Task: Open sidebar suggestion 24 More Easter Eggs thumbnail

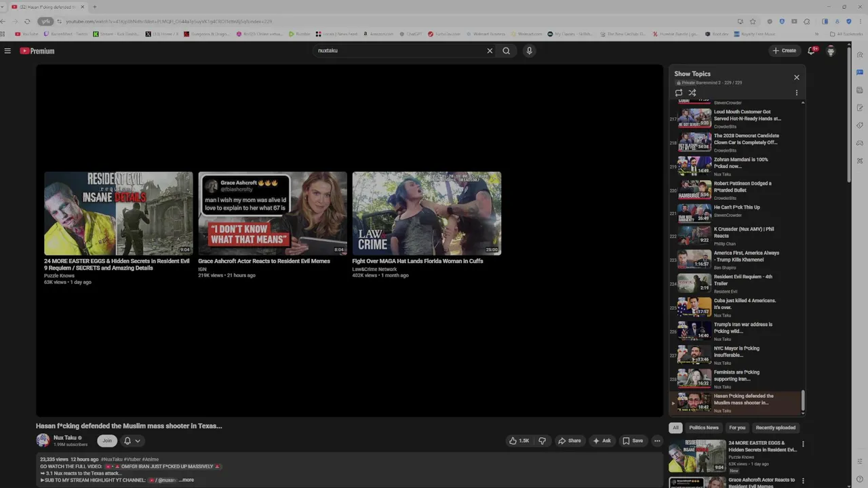Action: (x=697, y=455)
